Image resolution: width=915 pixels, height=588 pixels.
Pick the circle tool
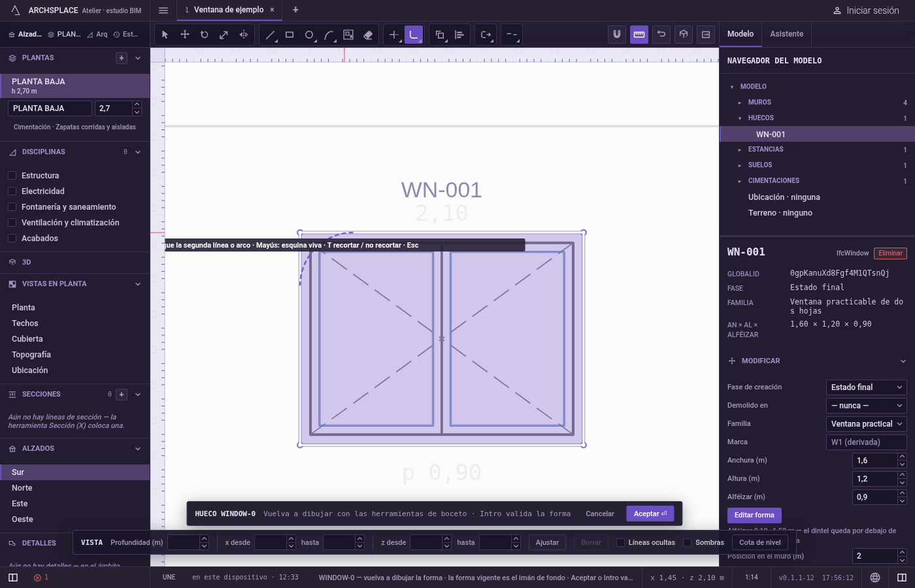[x=309, y=35]
